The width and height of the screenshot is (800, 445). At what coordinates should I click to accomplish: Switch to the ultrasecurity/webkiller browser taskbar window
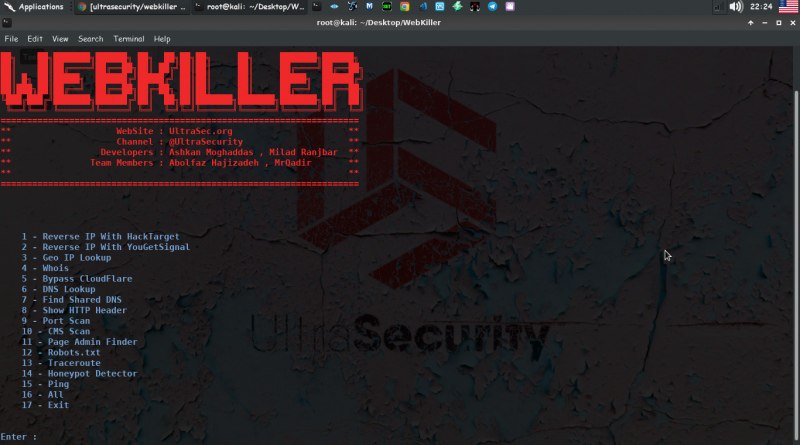tap(132, 7)
